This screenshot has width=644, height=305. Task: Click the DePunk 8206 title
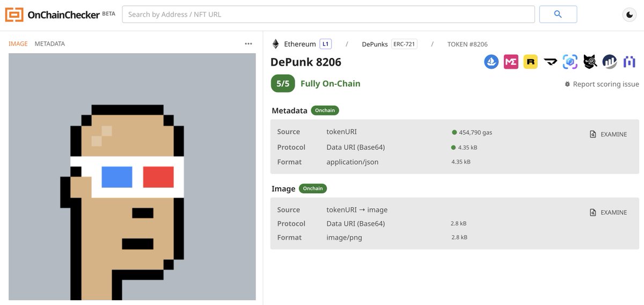pos(306,62)
